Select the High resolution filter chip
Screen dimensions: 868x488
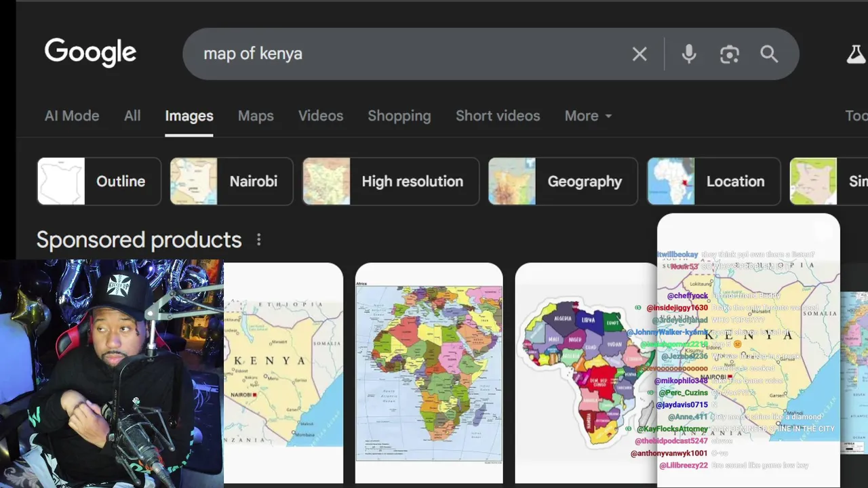391,182
